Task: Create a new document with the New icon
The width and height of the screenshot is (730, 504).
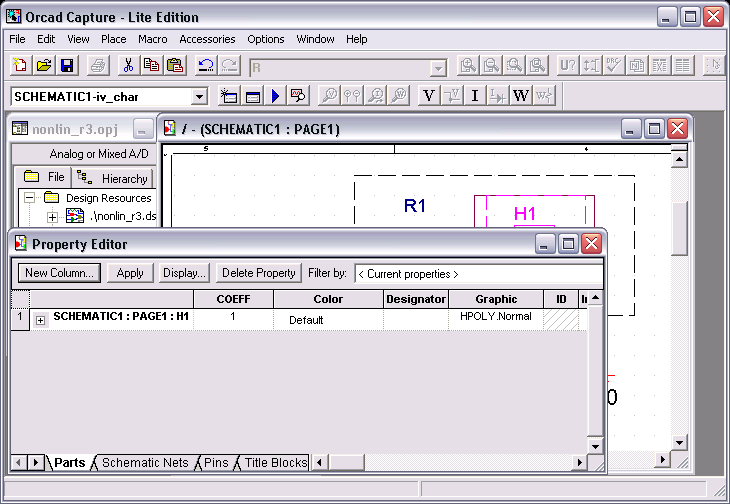Action: tap(20, 66)
